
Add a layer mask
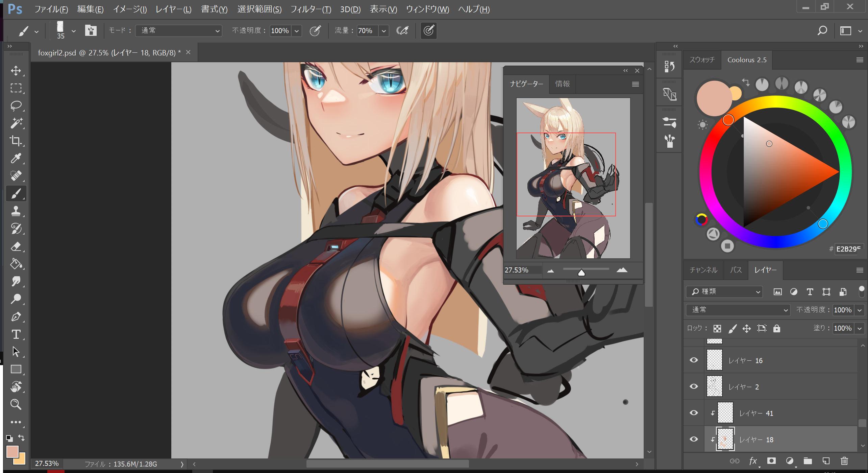pyautogui.click(x=771, y=461)
